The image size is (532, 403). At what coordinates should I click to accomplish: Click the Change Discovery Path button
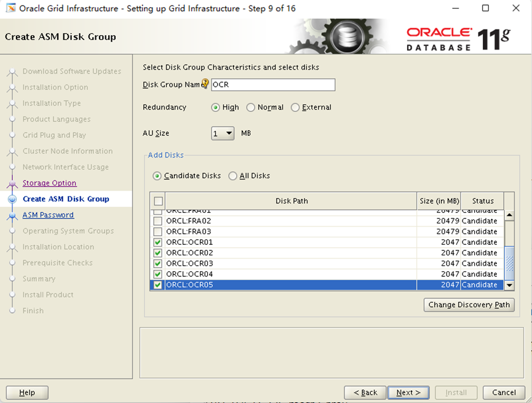coord(469,305)
